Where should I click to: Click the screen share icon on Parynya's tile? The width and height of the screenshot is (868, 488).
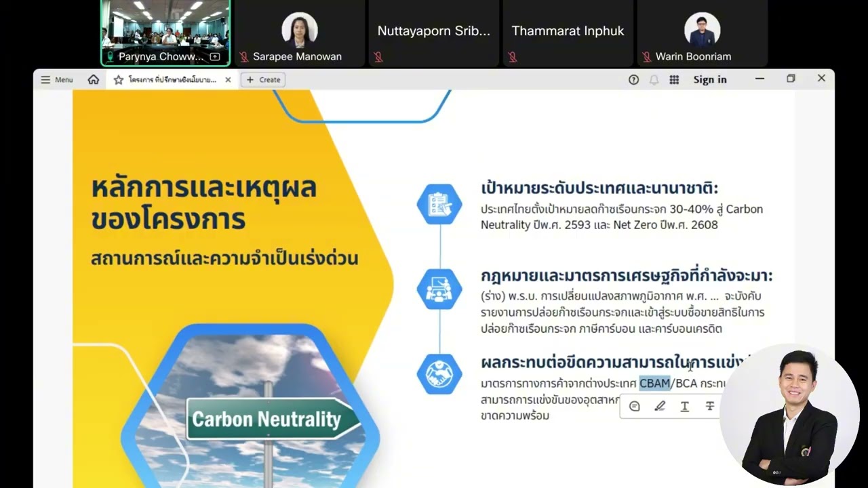(215, 57)
